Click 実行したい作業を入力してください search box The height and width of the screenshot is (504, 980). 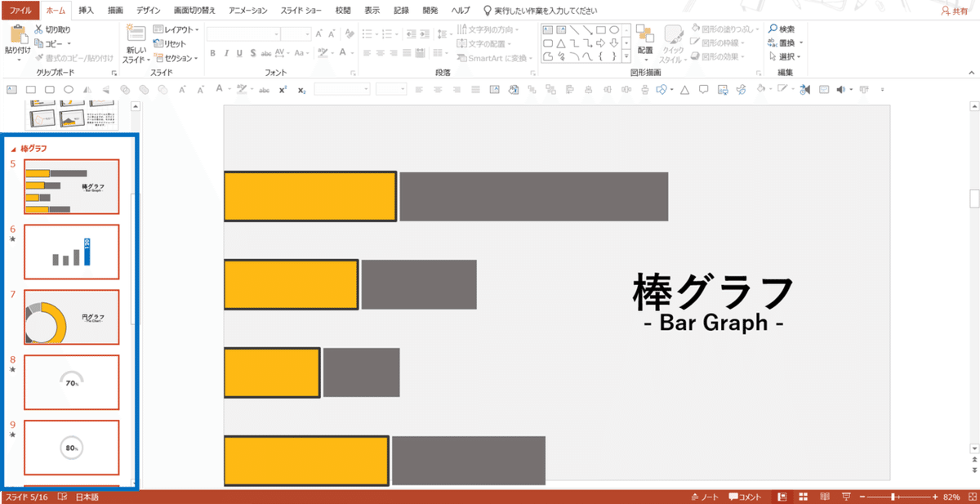[x=541, y=11]
